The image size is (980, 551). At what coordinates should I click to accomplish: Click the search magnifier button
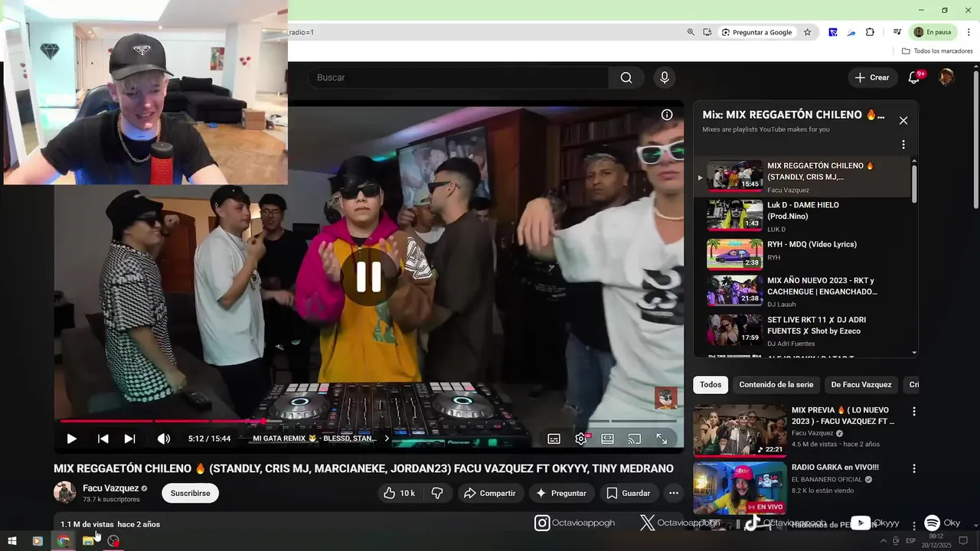click(626, 77)
